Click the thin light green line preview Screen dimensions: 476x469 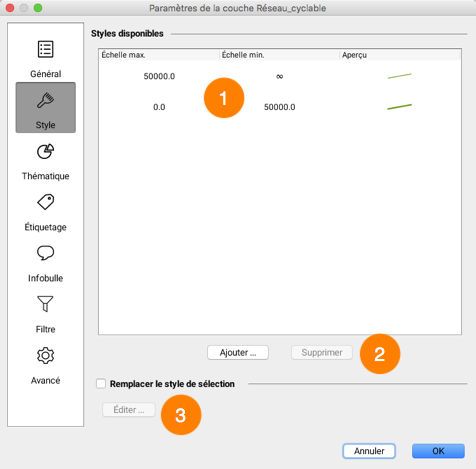click(400, 76)
